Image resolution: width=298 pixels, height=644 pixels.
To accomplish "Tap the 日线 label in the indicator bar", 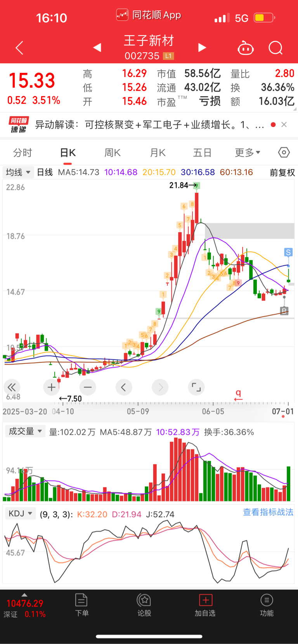I will pyautogui.click(x=45, y=172).
